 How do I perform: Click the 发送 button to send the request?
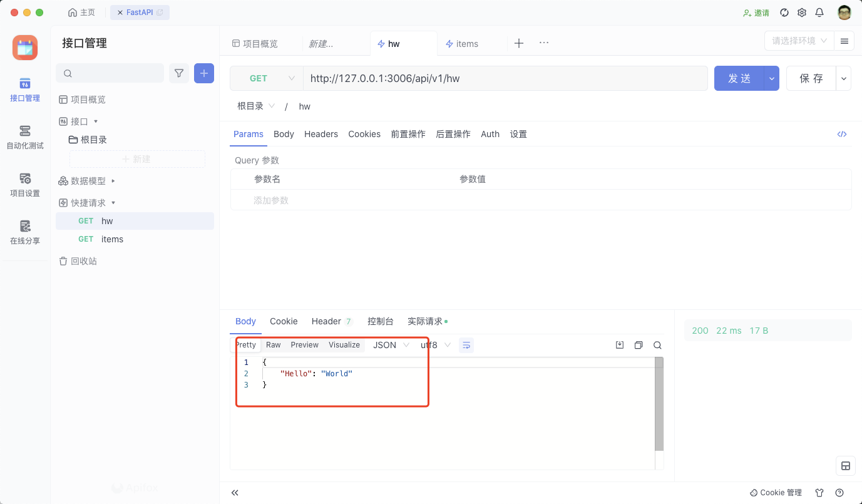(739, 78)
